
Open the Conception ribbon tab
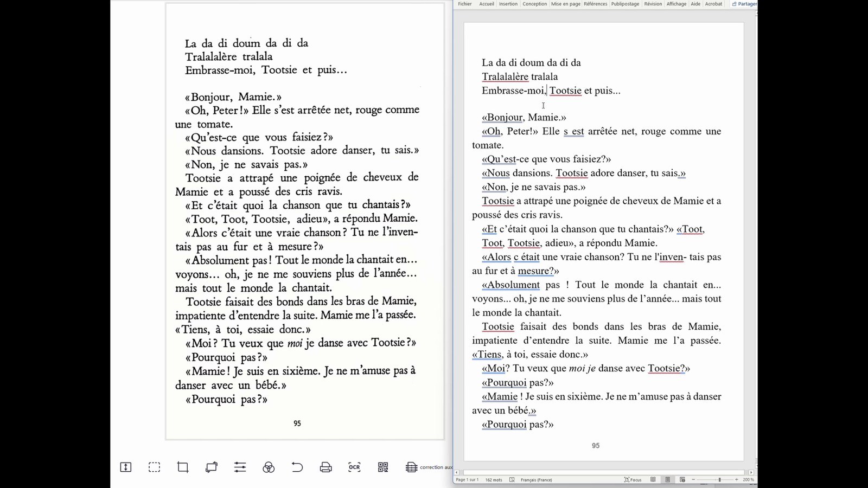[x=535, y=4]
